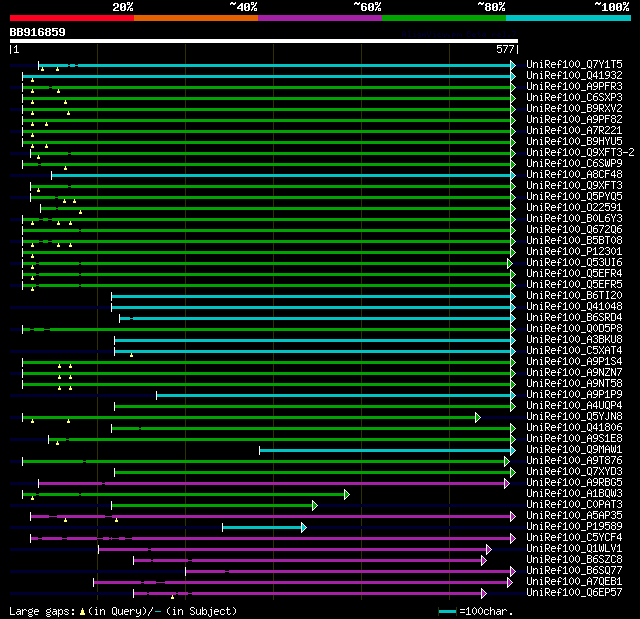Click the UniRef100_A4UQP4 entry
Screen dimensions: 640x619
574,406
